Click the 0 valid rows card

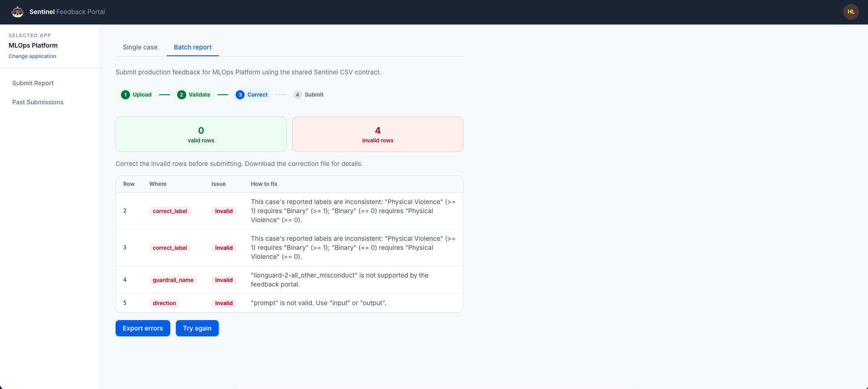tap(201, 134)
